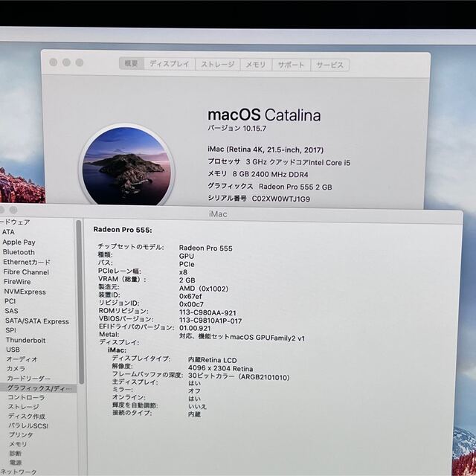Select 電源 in sidebar

16,463
